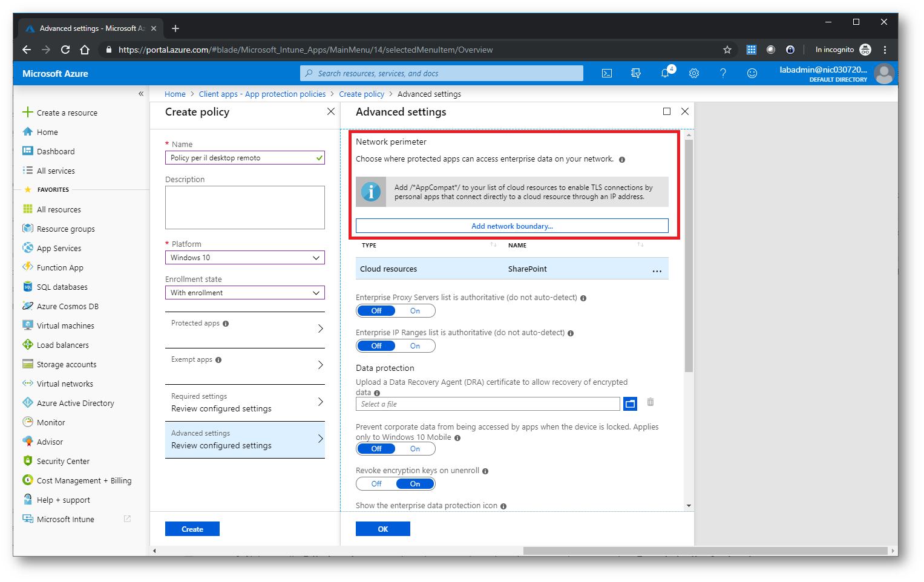Click info icon next to Enterprise Proxy Servers
924x582 pixels.
583,298
